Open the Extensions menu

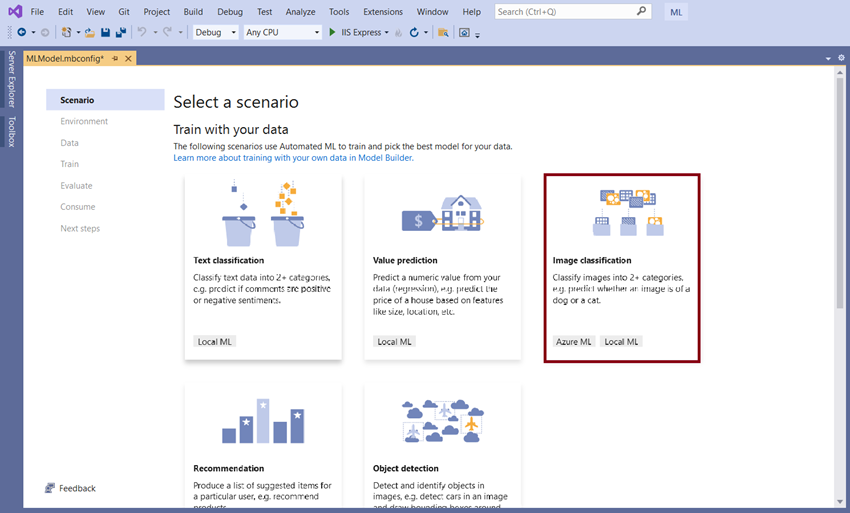tap(383, 11)
